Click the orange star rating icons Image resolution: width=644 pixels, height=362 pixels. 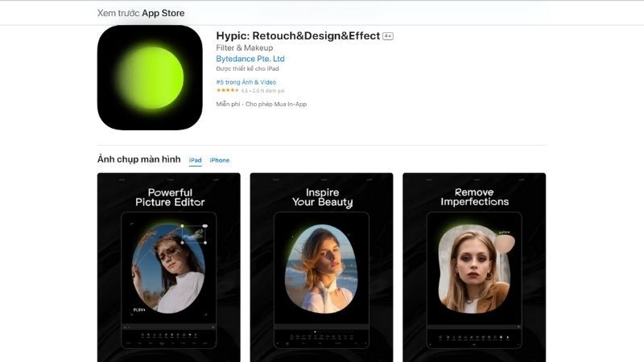227,91
